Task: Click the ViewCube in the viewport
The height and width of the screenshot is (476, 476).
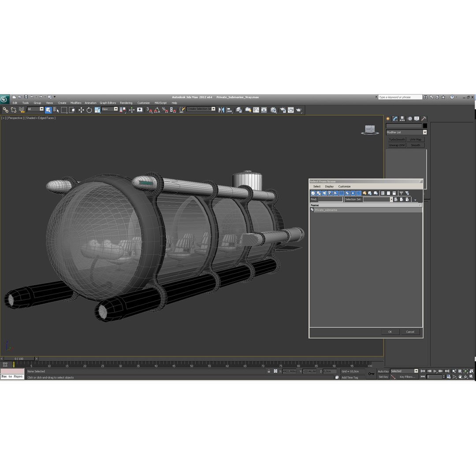Action: coord(370,129)
